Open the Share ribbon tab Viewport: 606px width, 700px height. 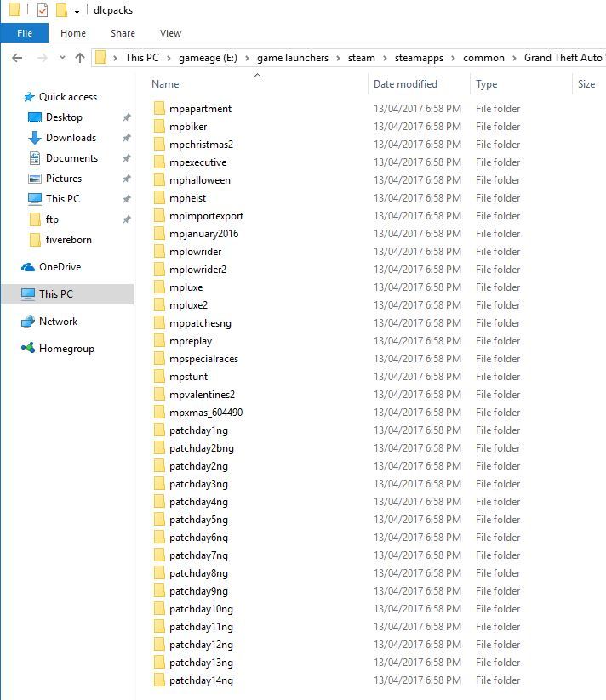(123, 33)
